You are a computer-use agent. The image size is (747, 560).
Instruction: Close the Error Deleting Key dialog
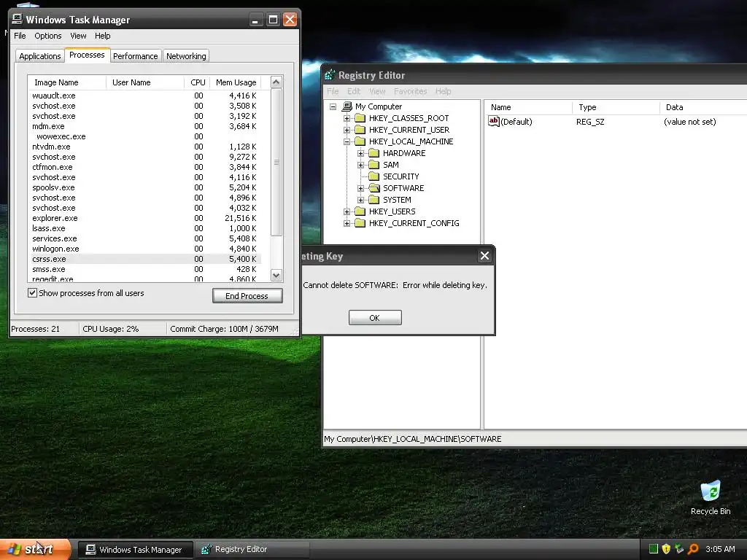click(x=484, y=256)
